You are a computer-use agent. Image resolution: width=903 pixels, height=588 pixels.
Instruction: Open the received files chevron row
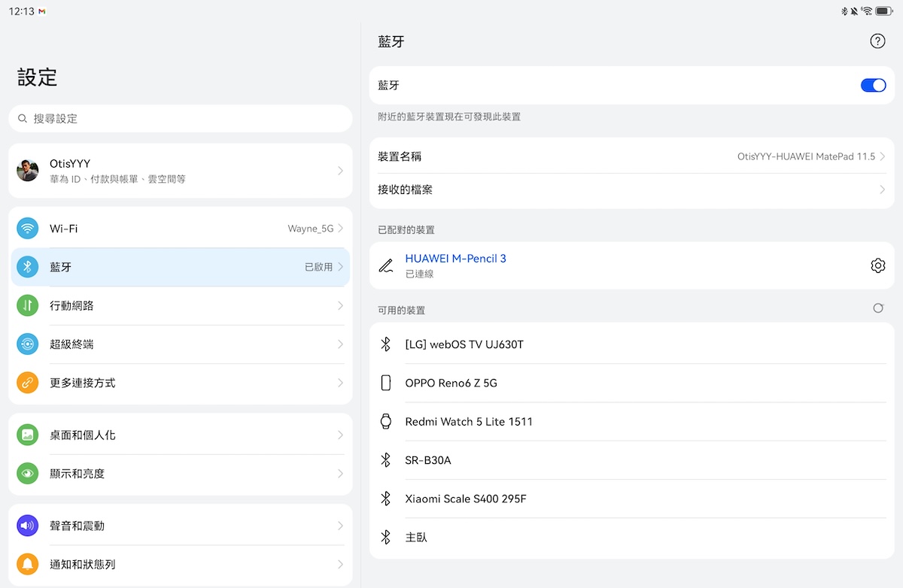631,190
